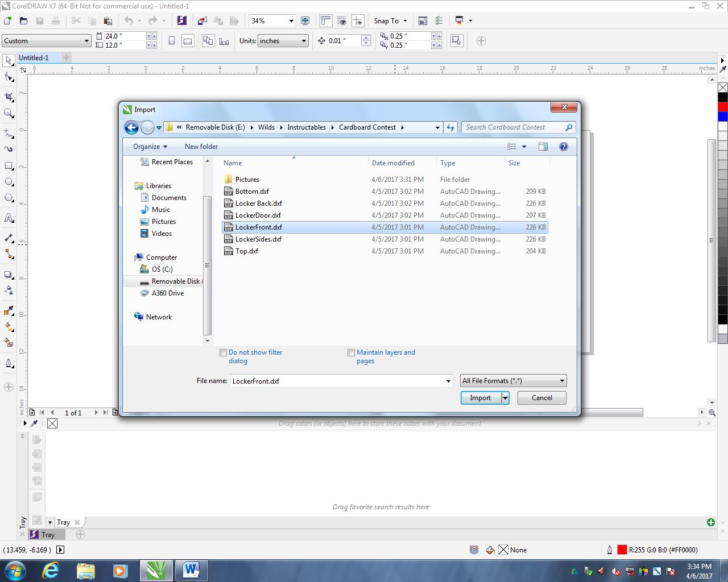
Task: Toggle Show Grid icon
Action: [x=342, y=21]
